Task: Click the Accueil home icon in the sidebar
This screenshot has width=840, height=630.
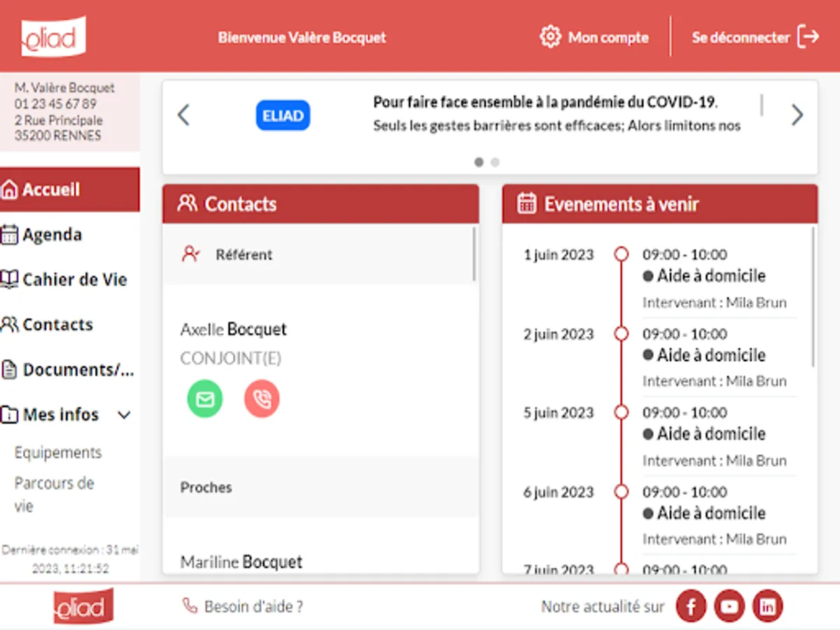Action: (x=9, y=190)
